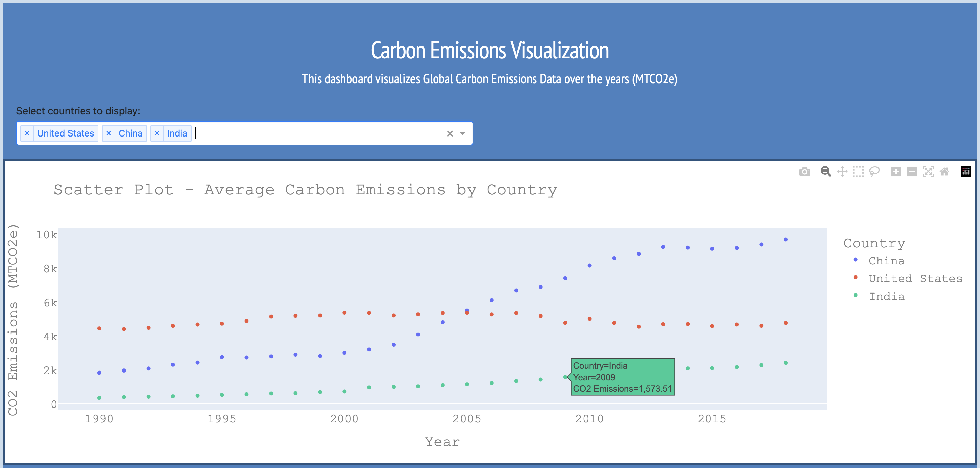Click inside the country search input field
This screenshot has width=980, height=468.
266,133
